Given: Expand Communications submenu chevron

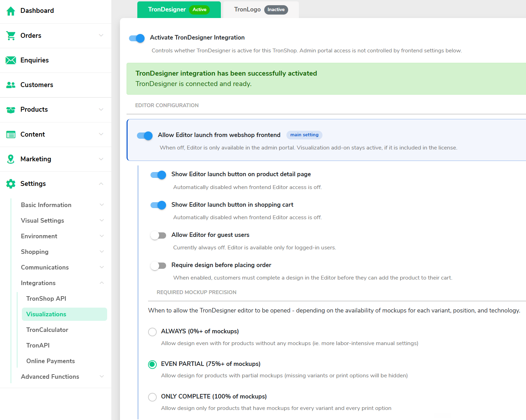Looking at the screenshot, I should tap(102, 267).
